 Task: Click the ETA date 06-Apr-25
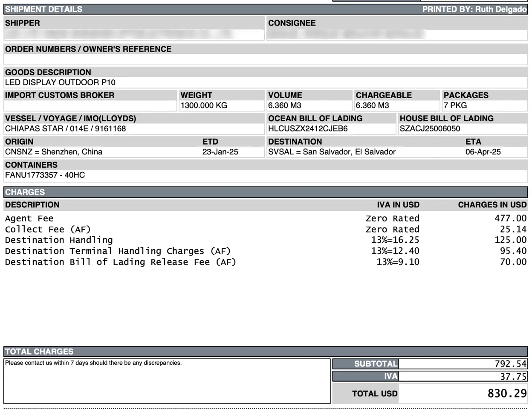click(483, 152)
